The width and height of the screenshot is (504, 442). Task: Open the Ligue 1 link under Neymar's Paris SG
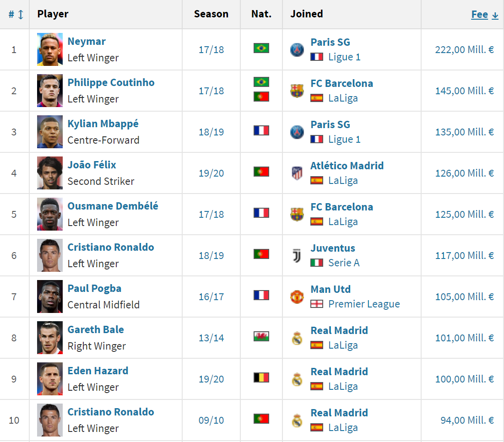(x=344, y=57)
